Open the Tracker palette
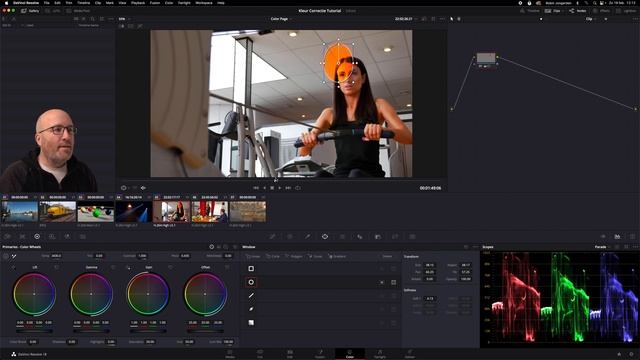The width and height of the screenshot is (640, 360). click(342, 236)
